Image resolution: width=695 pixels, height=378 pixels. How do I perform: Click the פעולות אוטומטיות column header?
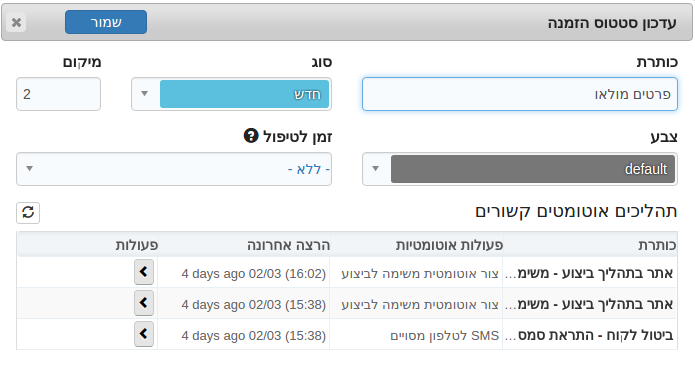[x=449, y=245]
